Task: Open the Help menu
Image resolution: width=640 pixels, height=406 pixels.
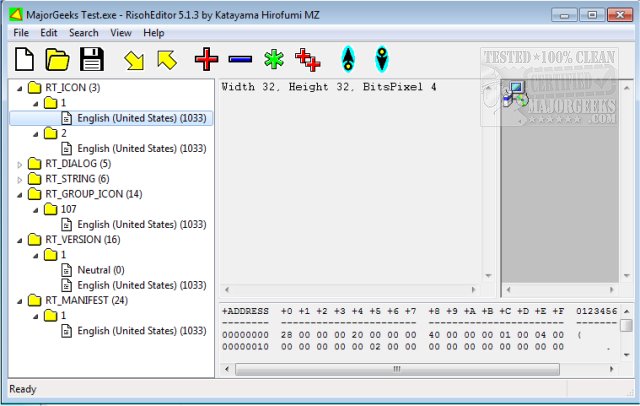Action: point(153,33)
